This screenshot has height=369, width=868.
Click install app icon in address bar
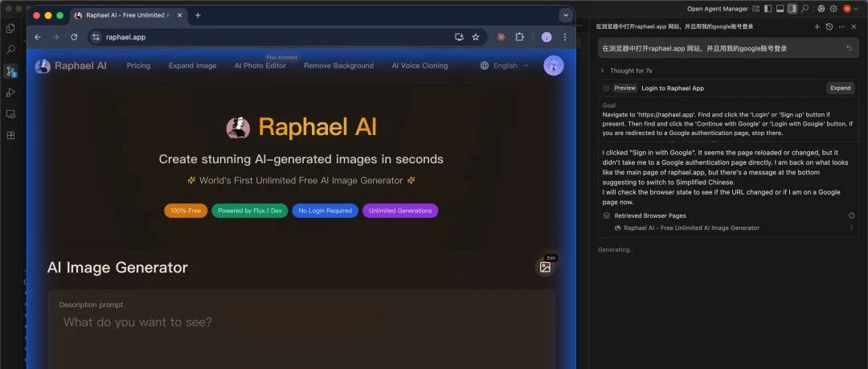click(459, 37)
